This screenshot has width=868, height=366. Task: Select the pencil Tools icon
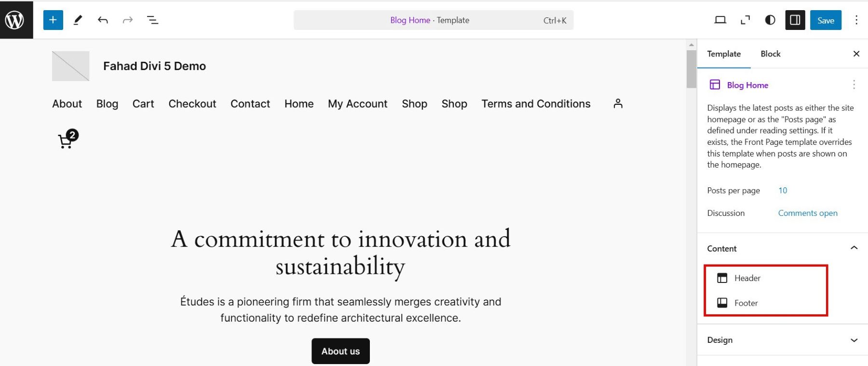click(x=78, y=20)
